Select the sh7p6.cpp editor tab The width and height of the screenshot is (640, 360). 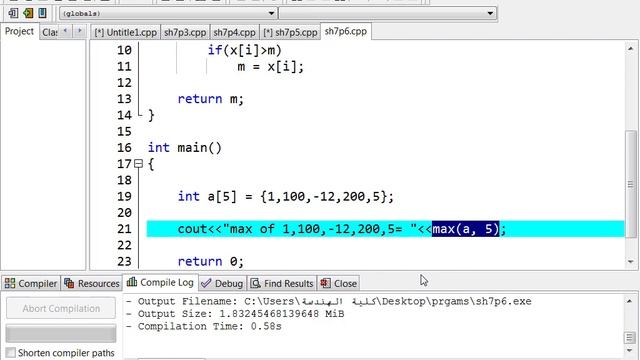(x=346, y=31)
